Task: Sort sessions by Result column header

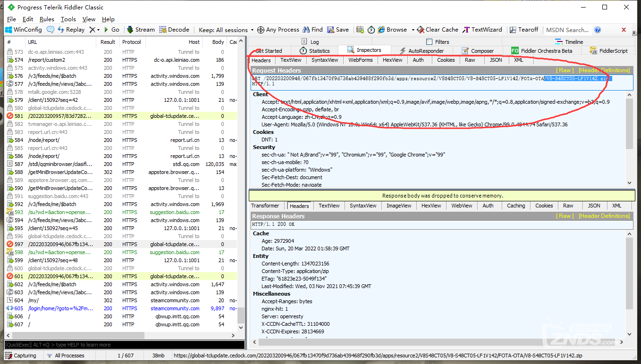Action: pos(108,42)
